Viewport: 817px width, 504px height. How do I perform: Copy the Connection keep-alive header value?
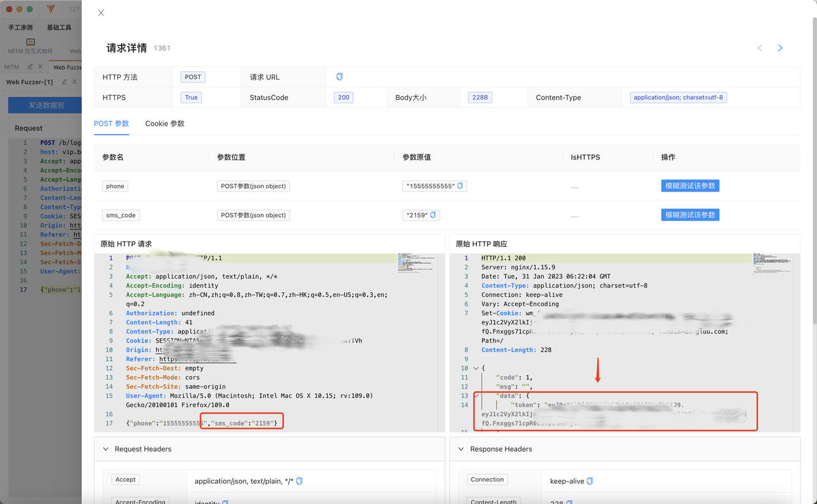590,481
